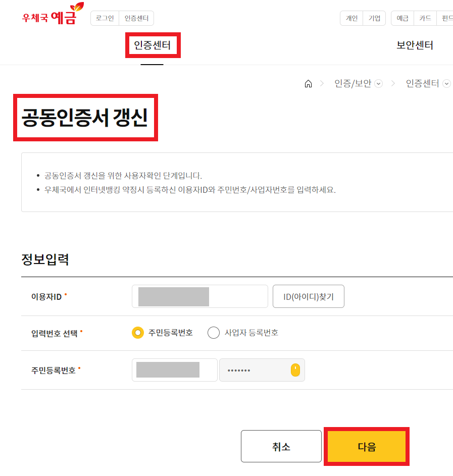The image size is (453, 476).
Task: Click the home icon in the breadcrumb
Action: click(x=308, y=83)
